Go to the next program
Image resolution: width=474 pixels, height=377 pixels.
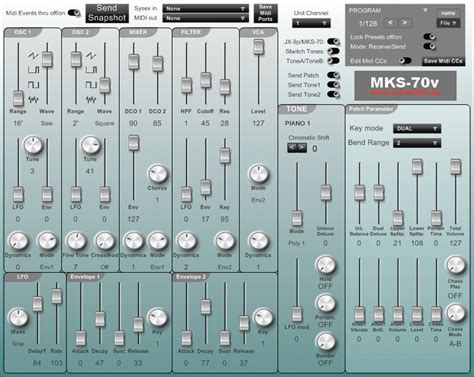(404, 23)
